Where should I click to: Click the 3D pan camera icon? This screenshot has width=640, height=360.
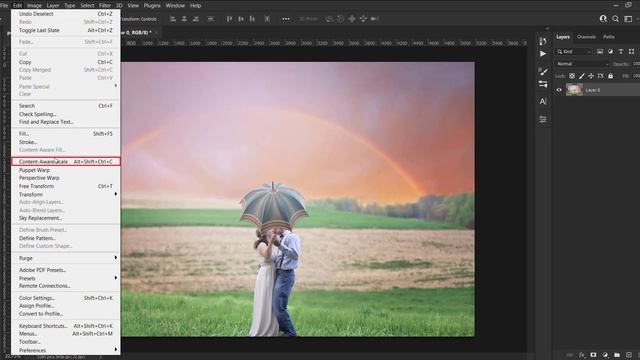pos(352,19)
